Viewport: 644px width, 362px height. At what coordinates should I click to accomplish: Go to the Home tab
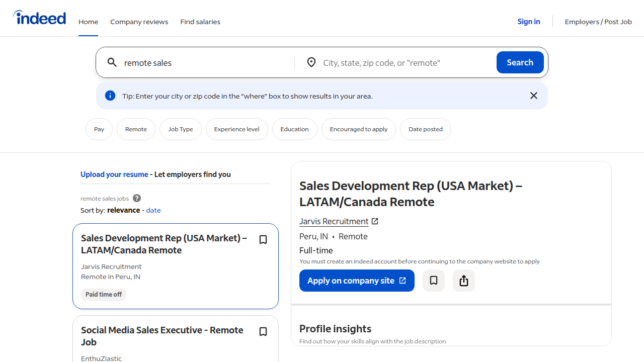point(88,22)
